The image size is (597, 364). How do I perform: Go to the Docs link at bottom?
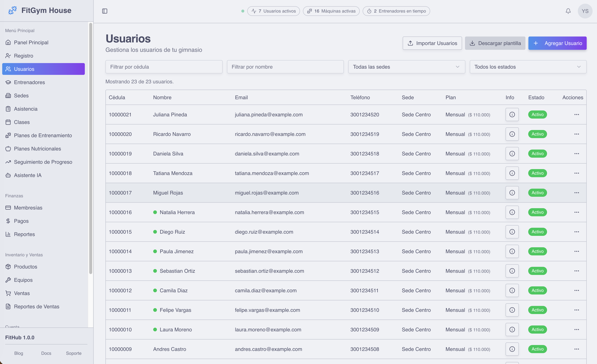pos(46,353)
